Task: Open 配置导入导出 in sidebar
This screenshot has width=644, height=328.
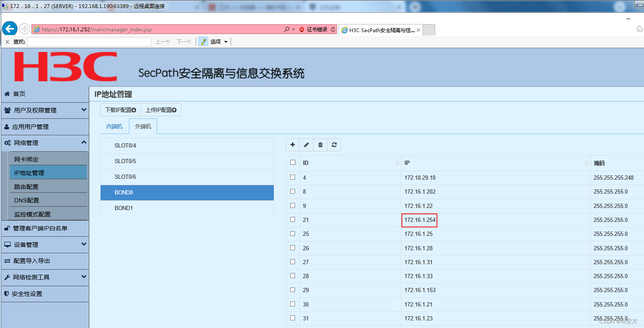Action: [x=45, y=261]
